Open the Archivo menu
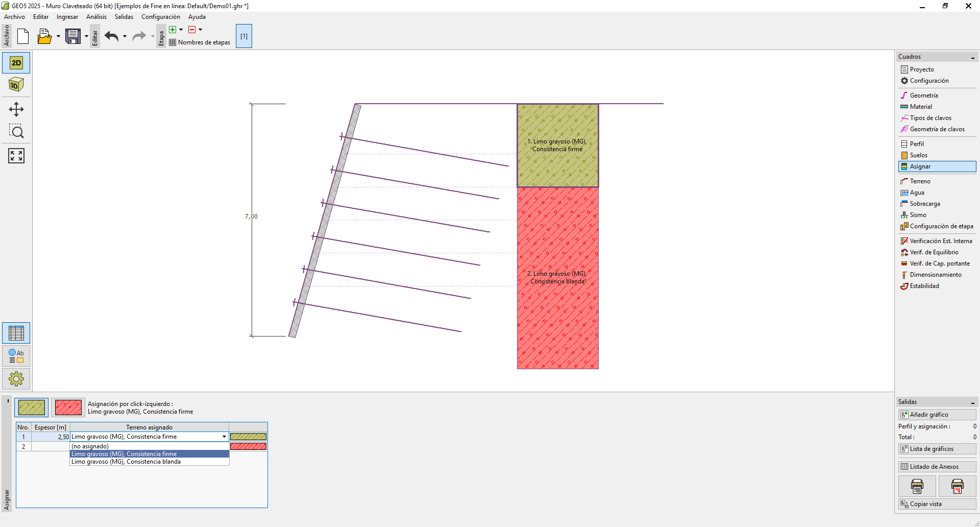980x527 pixels. pyautogui.click(x=14, y=17)
